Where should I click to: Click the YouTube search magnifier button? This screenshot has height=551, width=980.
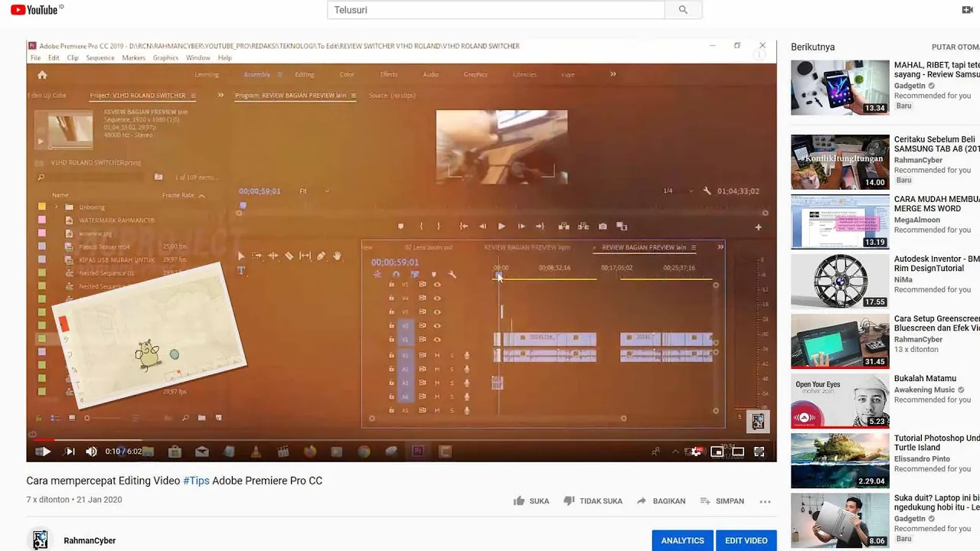[x=683, y=10]
